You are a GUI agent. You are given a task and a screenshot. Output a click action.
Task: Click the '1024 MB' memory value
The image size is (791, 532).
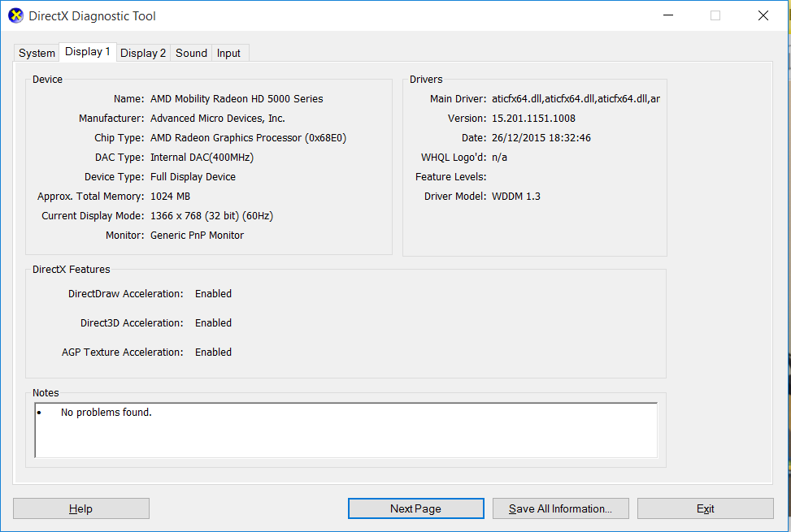170,197
